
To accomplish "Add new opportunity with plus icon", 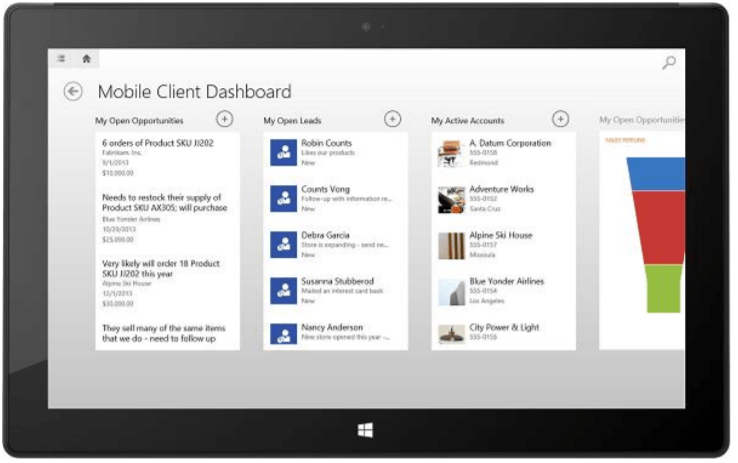I will [225, 119].
